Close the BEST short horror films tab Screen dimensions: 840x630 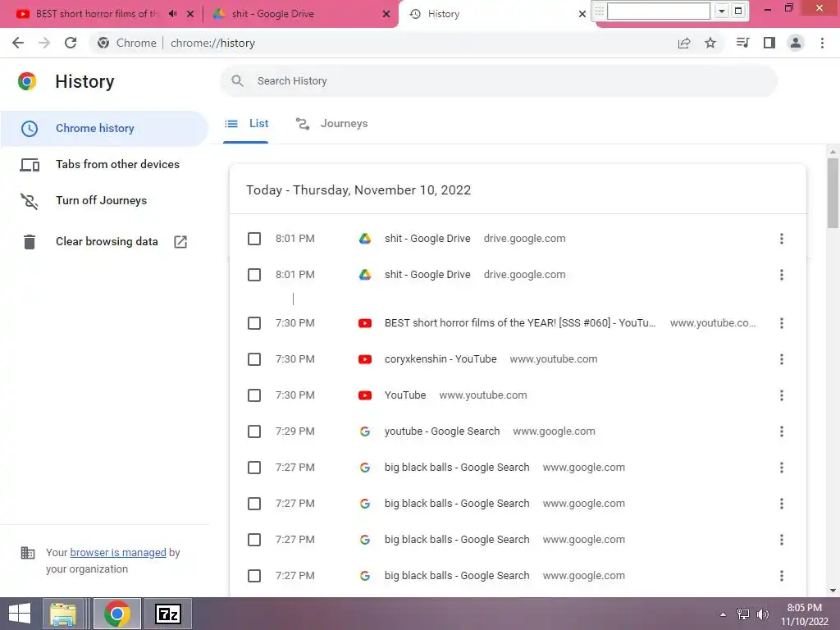point(190,14)
